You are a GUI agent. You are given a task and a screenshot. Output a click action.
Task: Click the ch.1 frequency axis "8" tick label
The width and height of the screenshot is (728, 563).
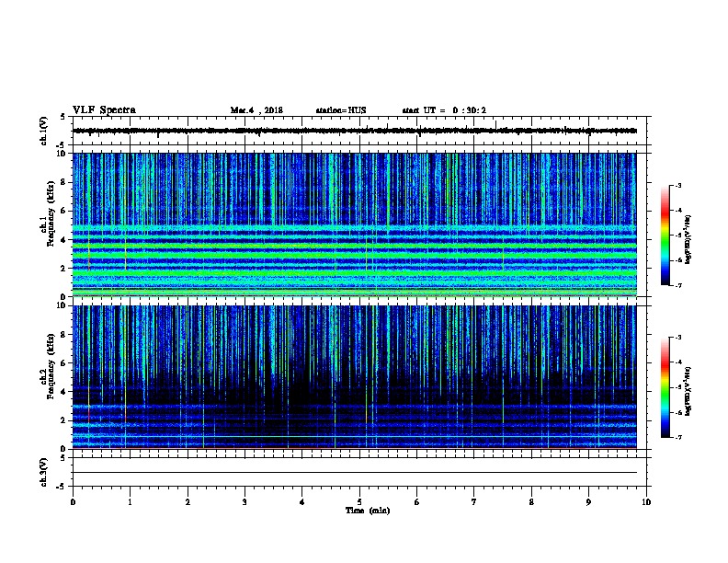(x=64, y=182)
